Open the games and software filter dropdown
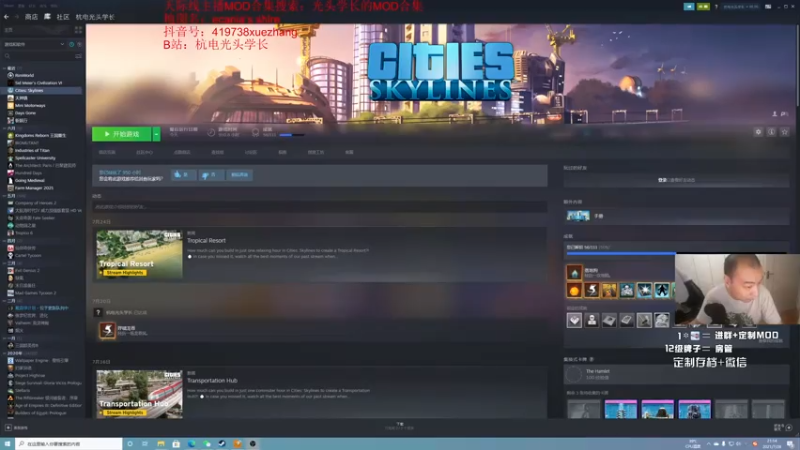 tap(34, 44)
